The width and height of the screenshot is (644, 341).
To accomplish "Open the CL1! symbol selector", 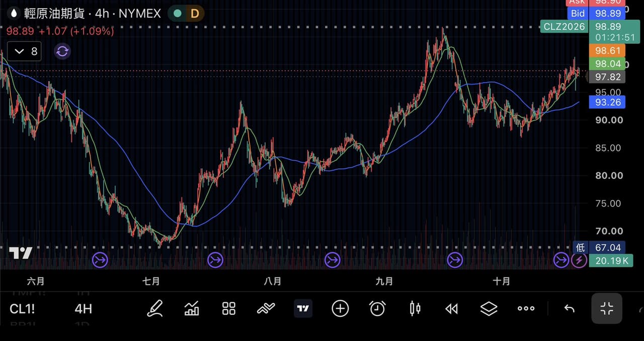I will pos(22,309).
